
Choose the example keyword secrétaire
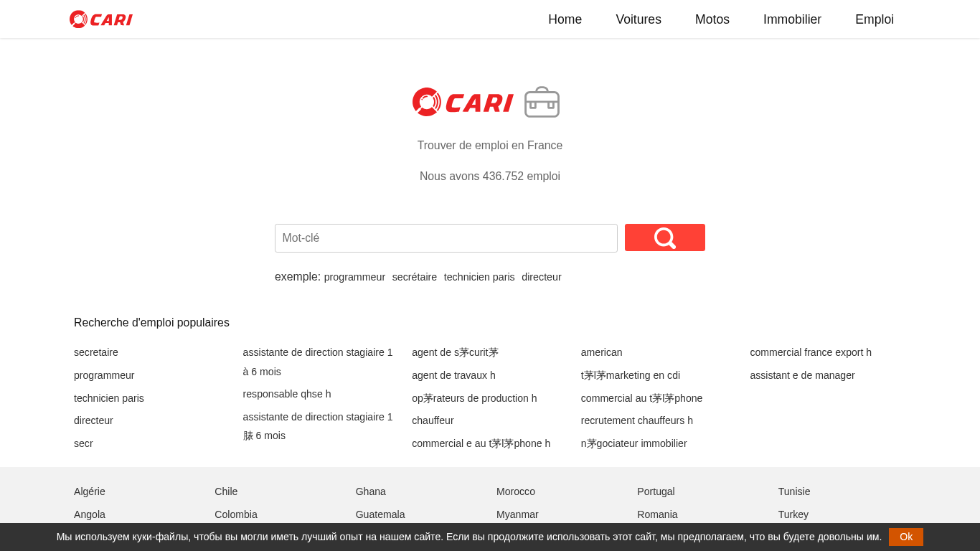[x=415, y=277]
